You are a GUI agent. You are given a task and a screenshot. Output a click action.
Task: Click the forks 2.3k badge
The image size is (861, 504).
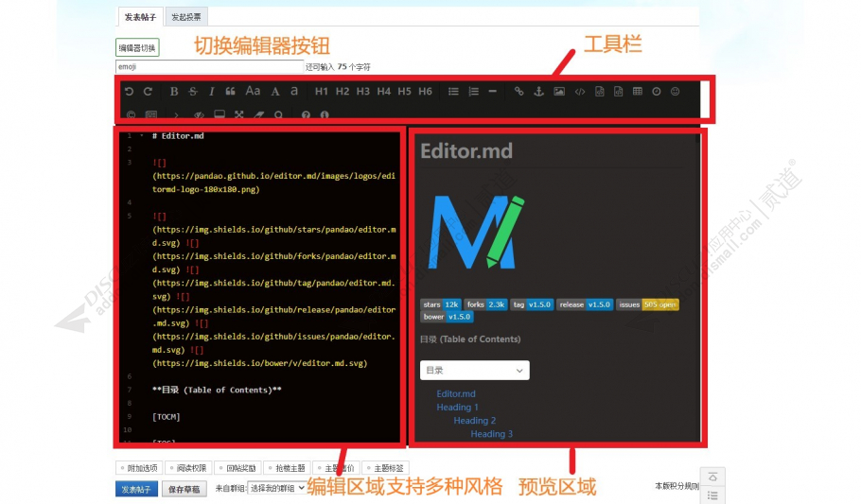(485, 304)
